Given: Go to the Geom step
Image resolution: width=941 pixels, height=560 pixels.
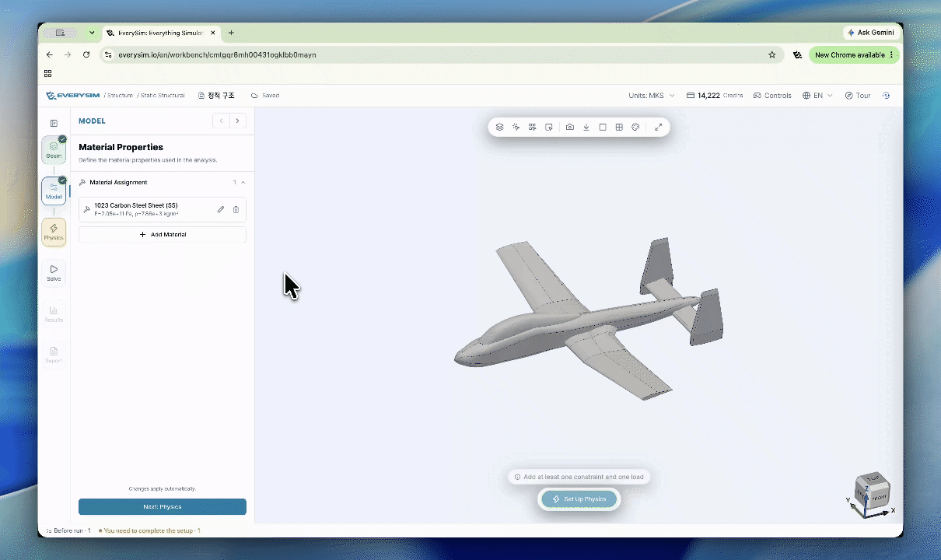Looking at the screenshot, I should pyautogui.click(x=54, y=149).
